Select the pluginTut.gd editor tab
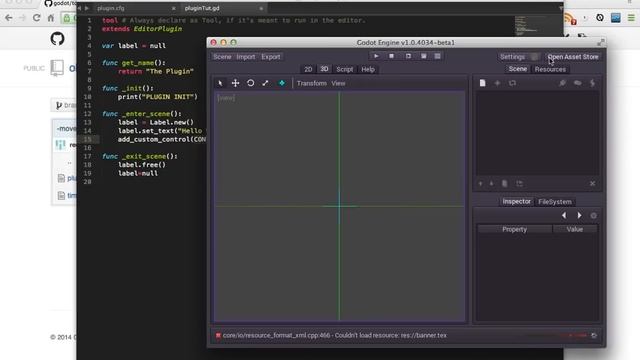Screen dimensions: 640x360 click(x=202, y=8)
